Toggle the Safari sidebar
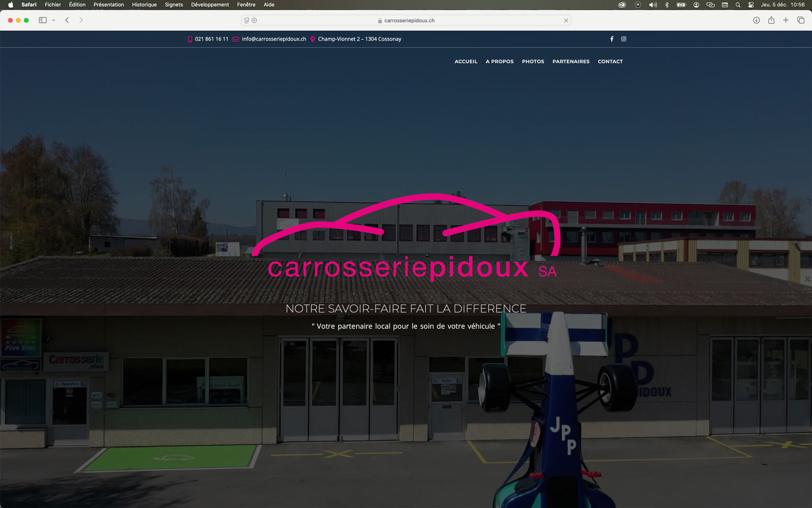812x508 pixels. pos(43,20)
